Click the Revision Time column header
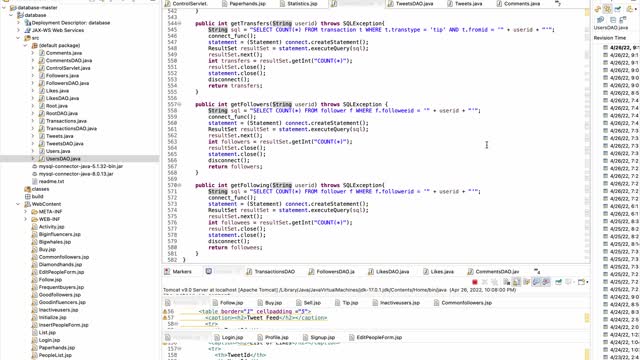640x360 pixels. (609, 38)
